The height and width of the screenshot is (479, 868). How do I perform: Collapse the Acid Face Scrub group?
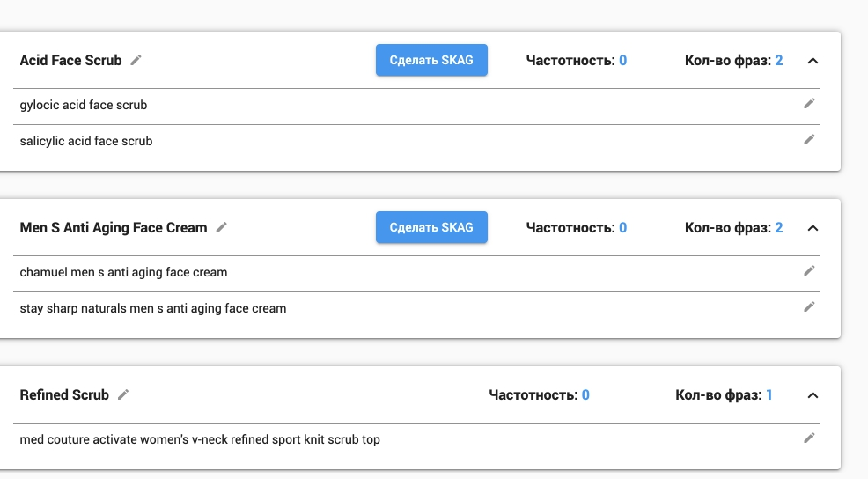tap(813, 61)
